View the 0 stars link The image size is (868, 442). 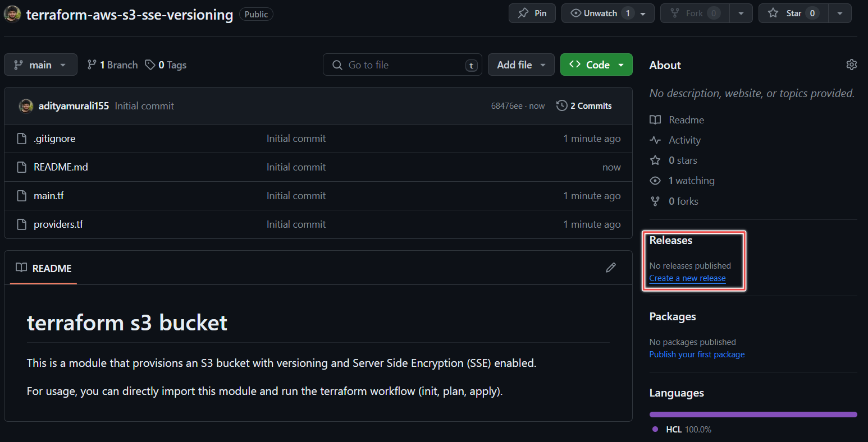coord(674,160)
